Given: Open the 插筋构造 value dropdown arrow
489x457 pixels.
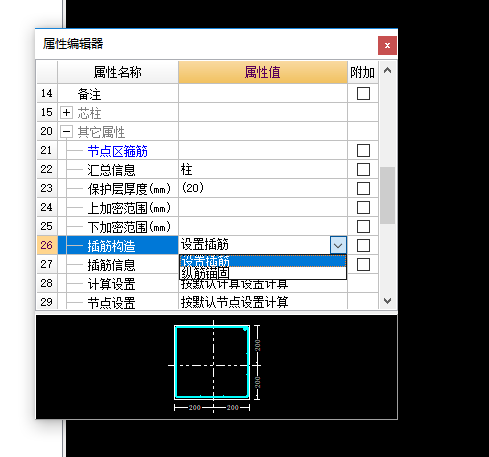Looking at the screenshot, I should pyautogui.click(x=338, y=245).
